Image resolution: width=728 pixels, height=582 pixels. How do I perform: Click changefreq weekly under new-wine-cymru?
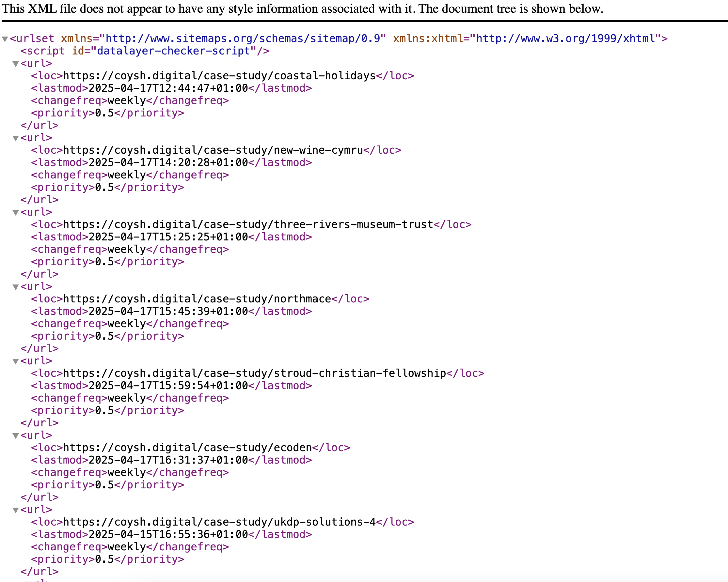pyautogui.click(x=127, y=175)
